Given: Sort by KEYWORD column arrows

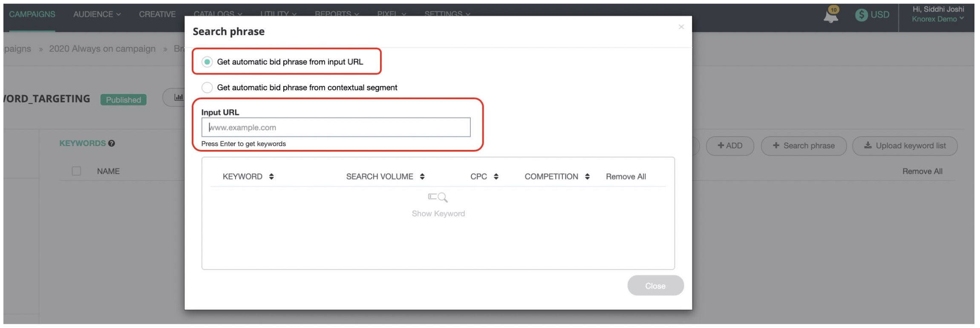Looking at the screenshot, I should pyautogui.click(x=271, y=177).
